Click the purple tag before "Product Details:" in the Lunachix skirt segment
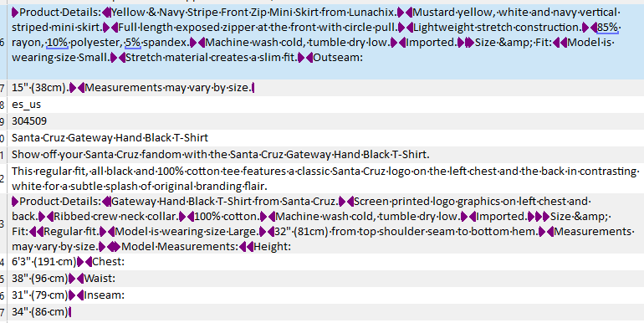The height and width of the screenshot is (323, 644). (x=15, y=13)
